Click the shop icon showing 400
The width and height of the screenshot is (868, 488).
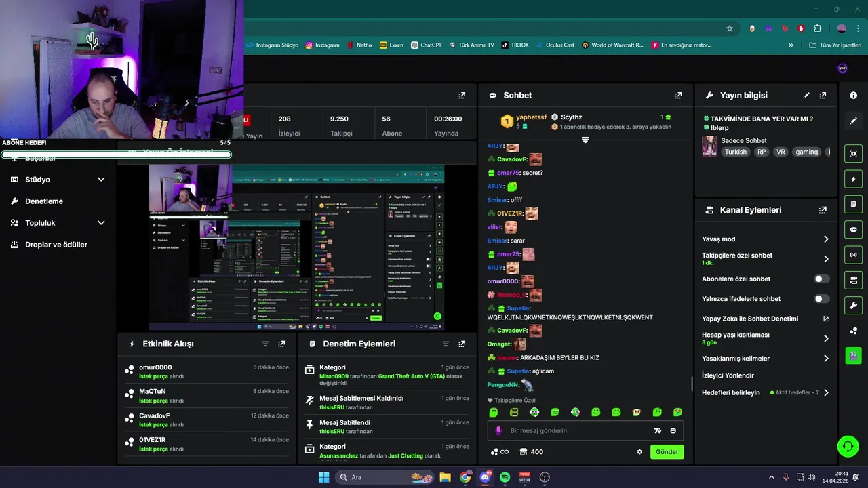[x=532, y=452]
